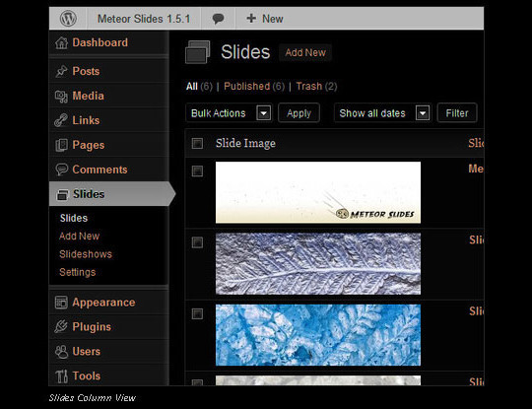Click the Posts pushpin icon

61,71
